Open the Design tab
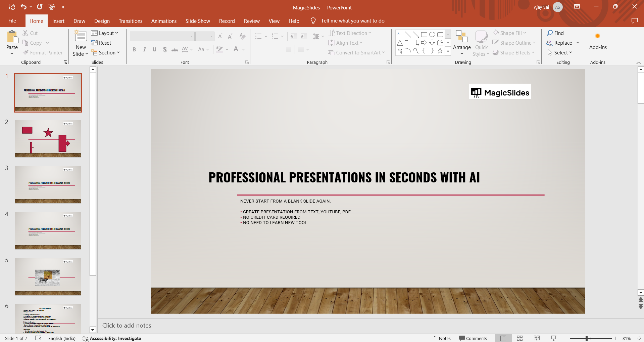 click(x=102, y=21)
